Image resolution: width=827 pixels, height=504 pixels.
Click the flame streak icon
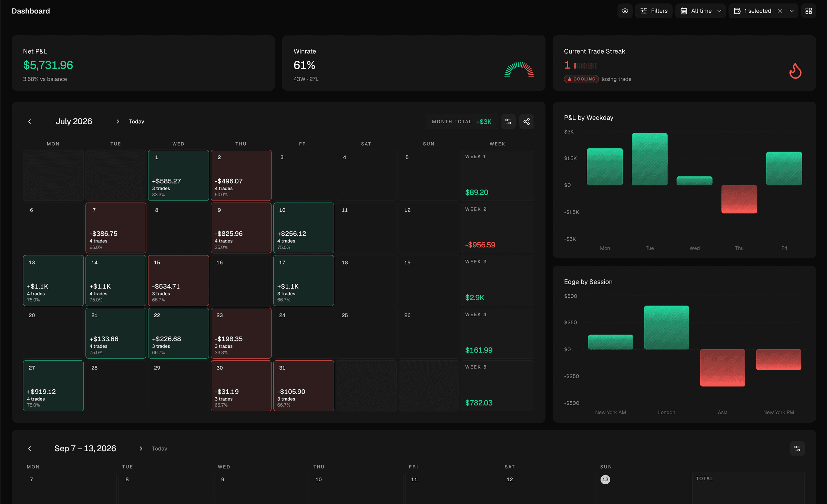795,71
